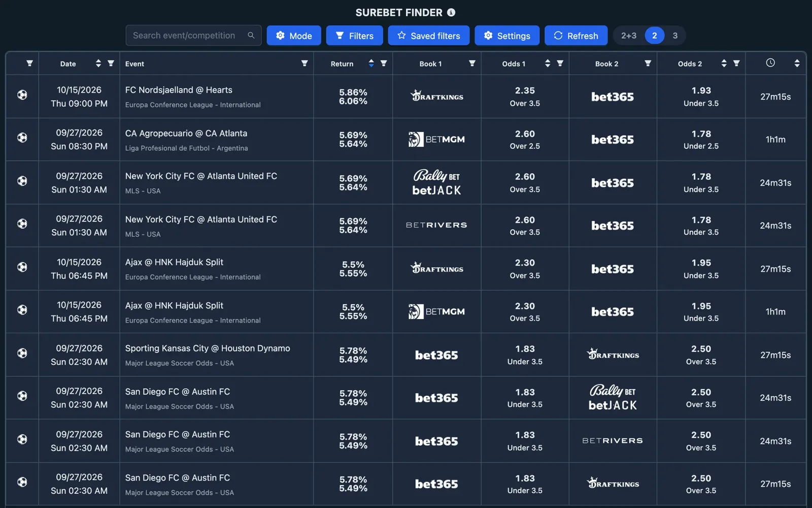
Task: Click the Book 1 column header label
Action: point(430,64)
